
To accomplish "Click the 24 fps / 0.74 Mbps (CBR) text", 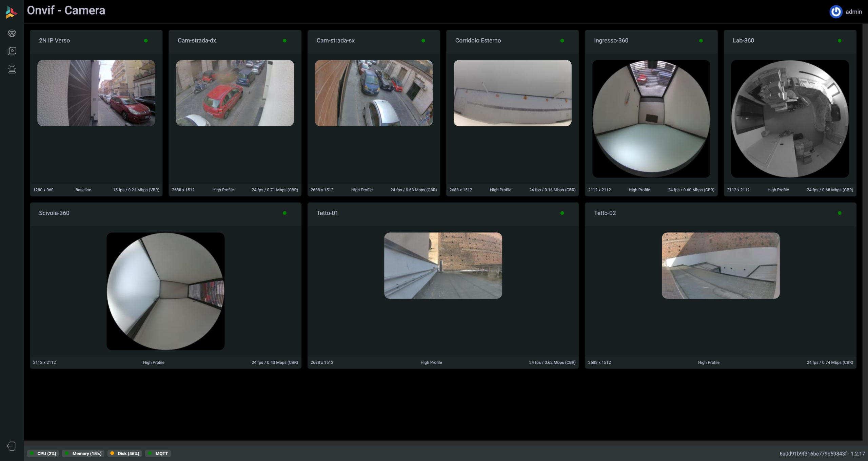I will point(830,362).
